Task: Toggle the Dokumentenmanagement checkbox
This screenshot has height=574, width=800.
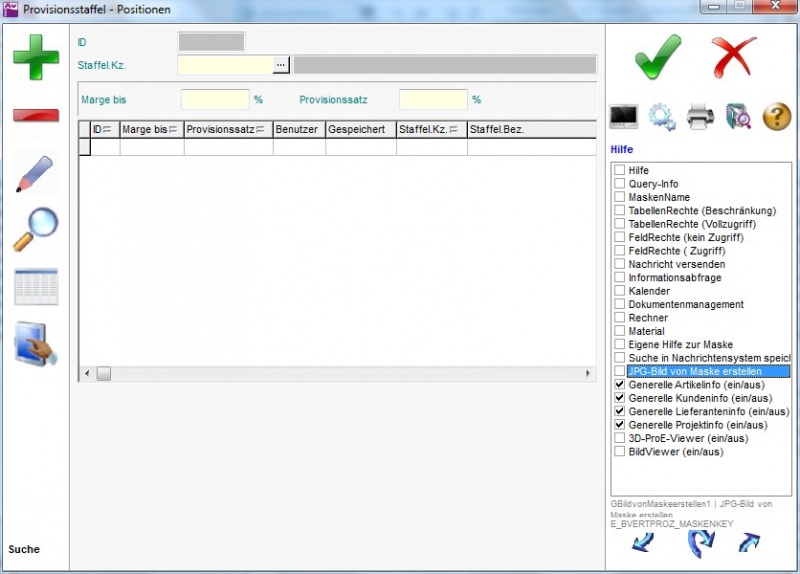Action: (620, 304)
